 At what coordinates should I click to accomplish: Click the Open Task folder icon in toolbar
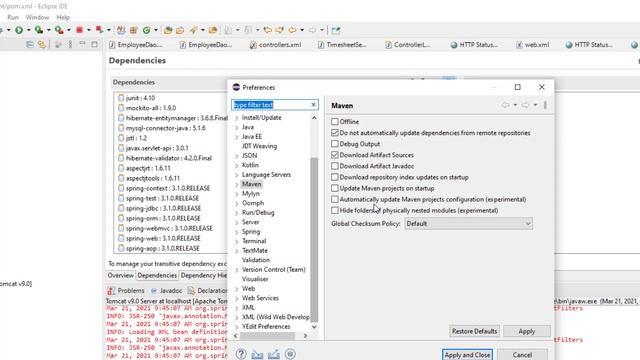click(180, 30)
